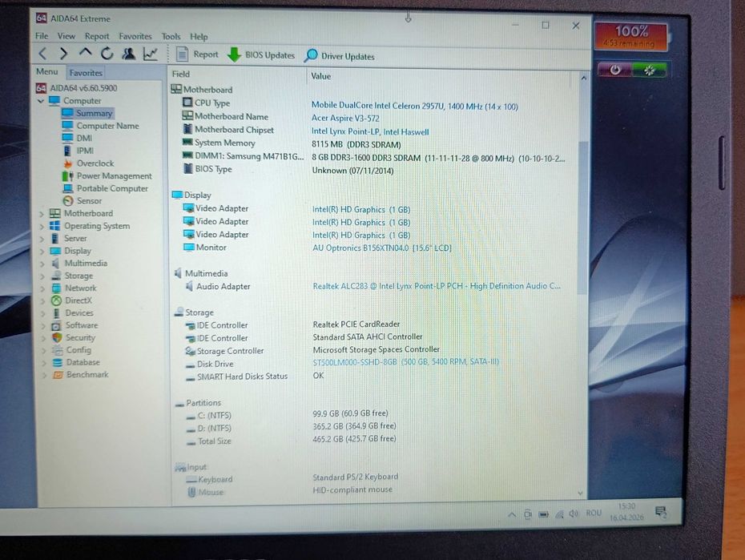
Task: Open the File menu
Action: [42, 36]
